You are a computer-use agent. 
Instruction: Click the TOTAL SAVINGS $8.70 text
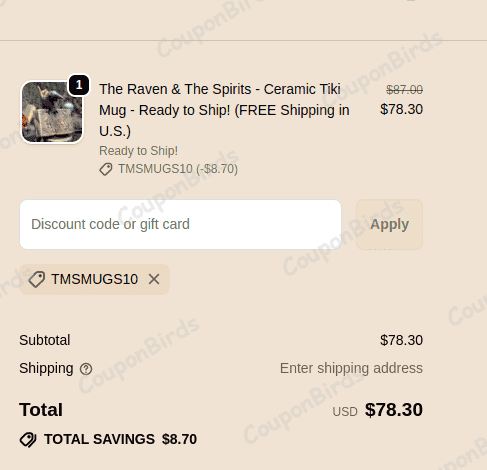pyautogui.click(x=120, y=439)
